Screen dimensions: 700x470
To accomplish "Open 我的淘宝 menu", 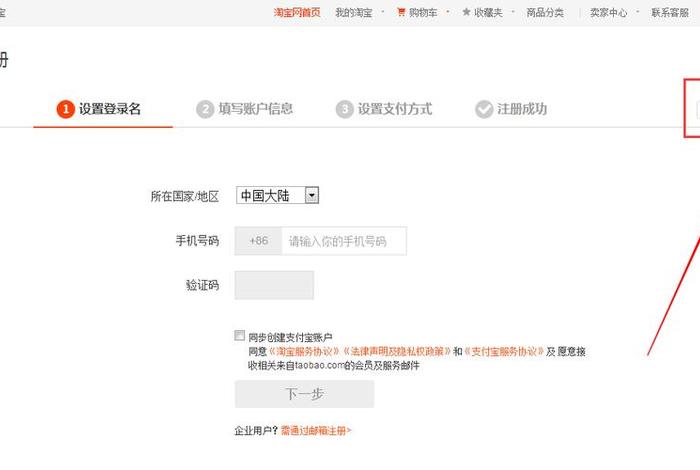I will pos(354,12).
